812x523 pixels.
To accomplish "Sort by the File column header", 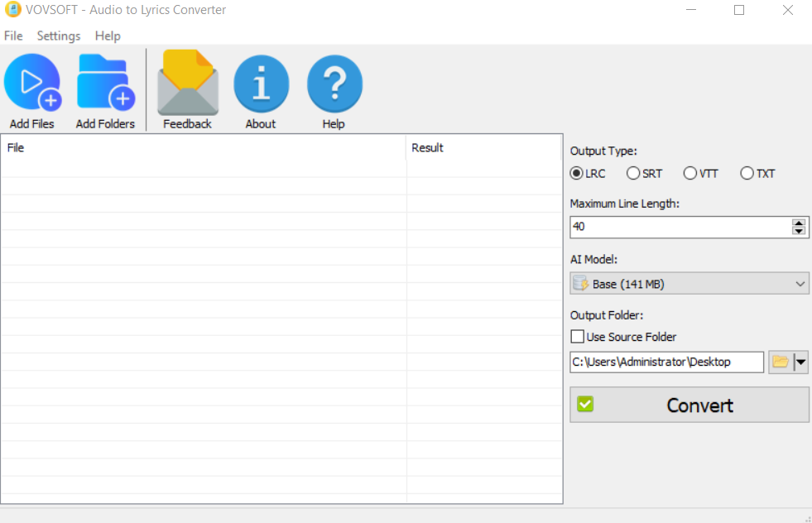I will [x=204, y=147].
